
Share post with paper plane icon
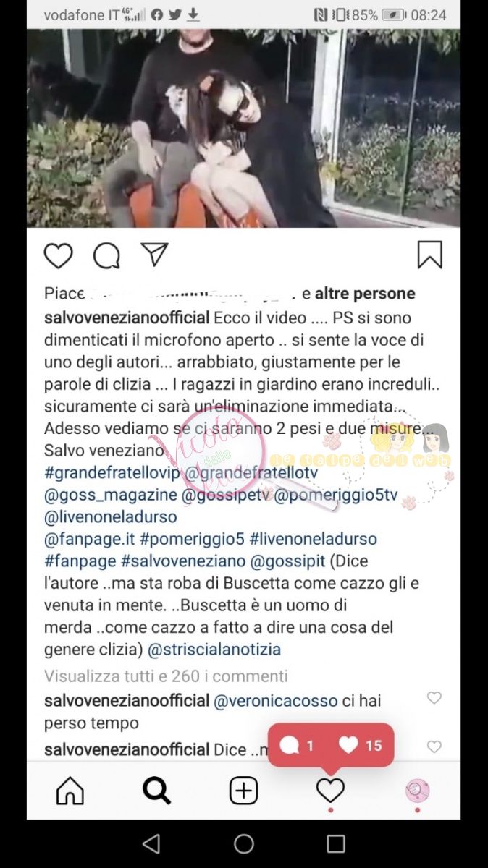(154, 255)
